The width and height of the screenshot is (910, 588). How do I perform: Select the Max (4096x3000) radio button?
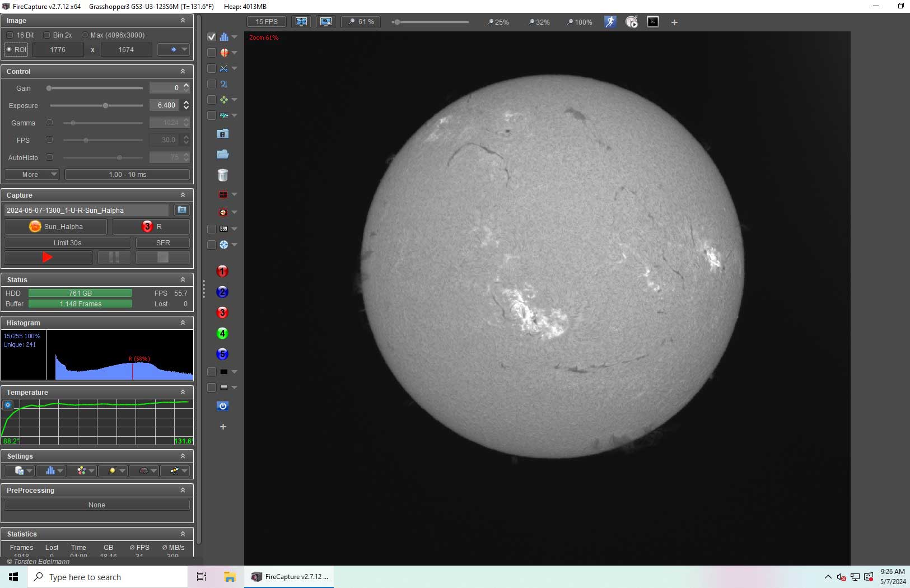pos(85,35)
